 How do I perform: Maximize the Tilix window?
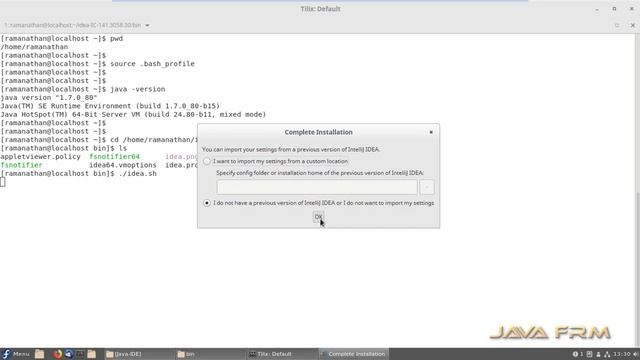[x=614, y=9]
